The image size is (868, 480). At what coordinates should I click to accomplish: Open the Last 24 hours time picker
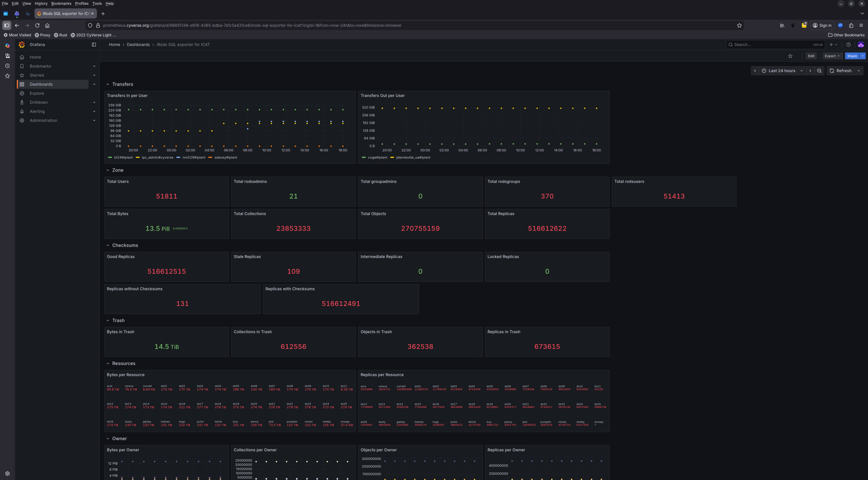pyautogui.click(x=782, y=71)
